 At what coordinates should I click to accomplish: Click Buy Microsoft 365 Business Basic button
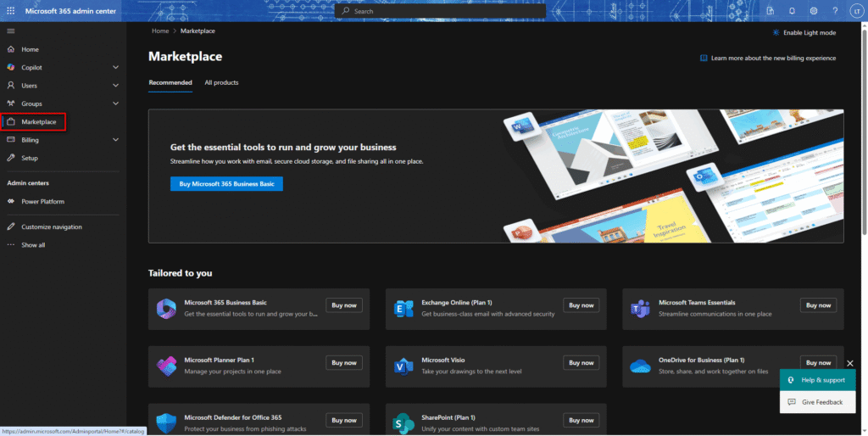point(225,183)
